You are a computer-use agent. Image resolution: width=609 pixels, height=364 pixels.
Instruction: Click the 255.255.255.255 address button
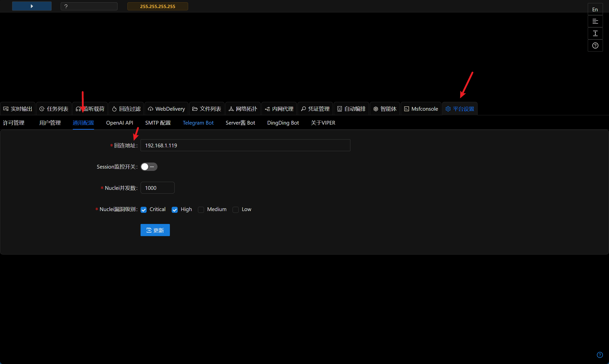pos(157,6)
